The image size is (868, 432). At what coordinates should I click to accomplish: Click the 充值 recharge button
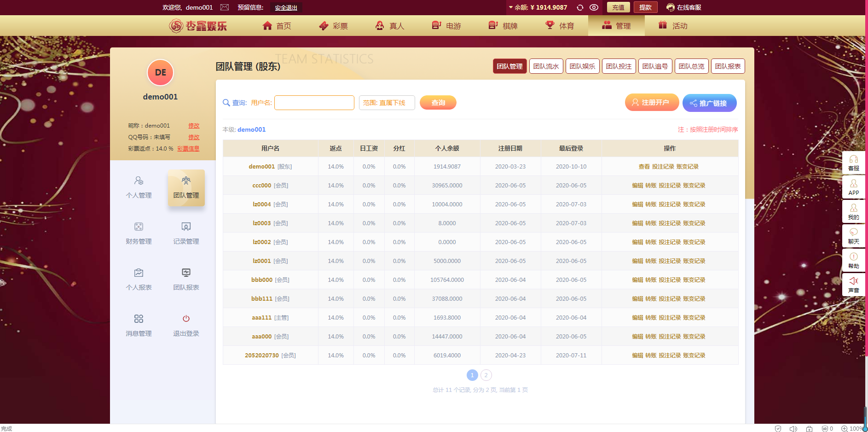click(x=618, y=7)
